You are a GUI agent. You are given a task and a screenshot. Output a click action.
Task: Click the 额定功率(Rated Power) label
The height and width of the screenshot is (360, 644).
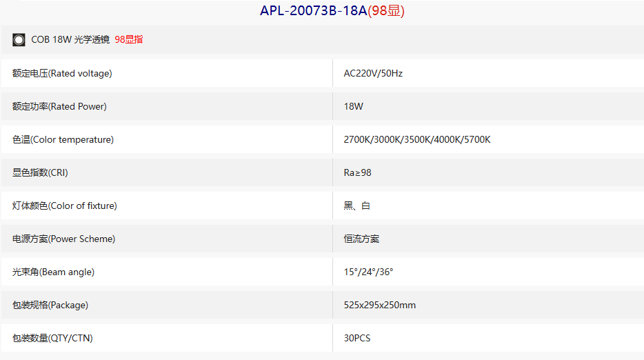tap(59, 106)
